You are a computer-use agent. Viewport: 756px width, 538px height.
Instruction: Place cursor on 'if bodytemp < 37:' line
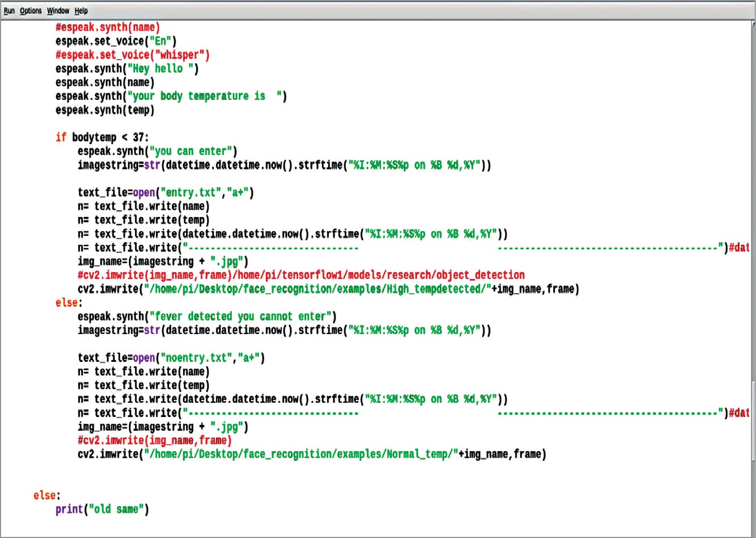(102, 137)
